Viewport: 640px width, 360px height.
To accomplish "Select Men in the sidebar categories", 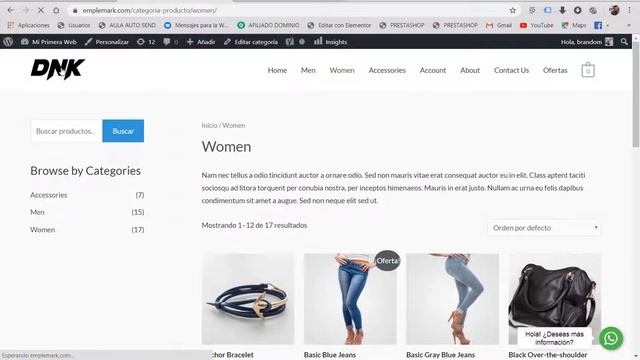I will click(x=37, y=212).
